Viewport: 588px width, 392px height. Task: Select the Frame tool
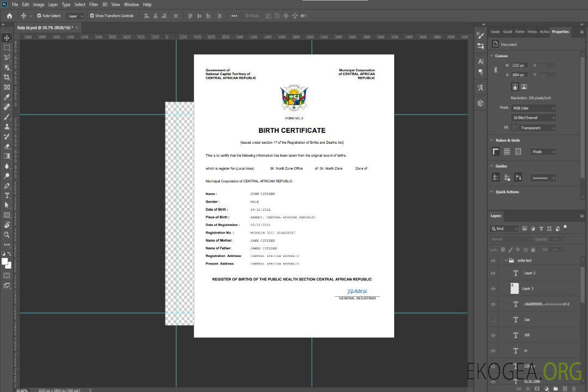7,87
